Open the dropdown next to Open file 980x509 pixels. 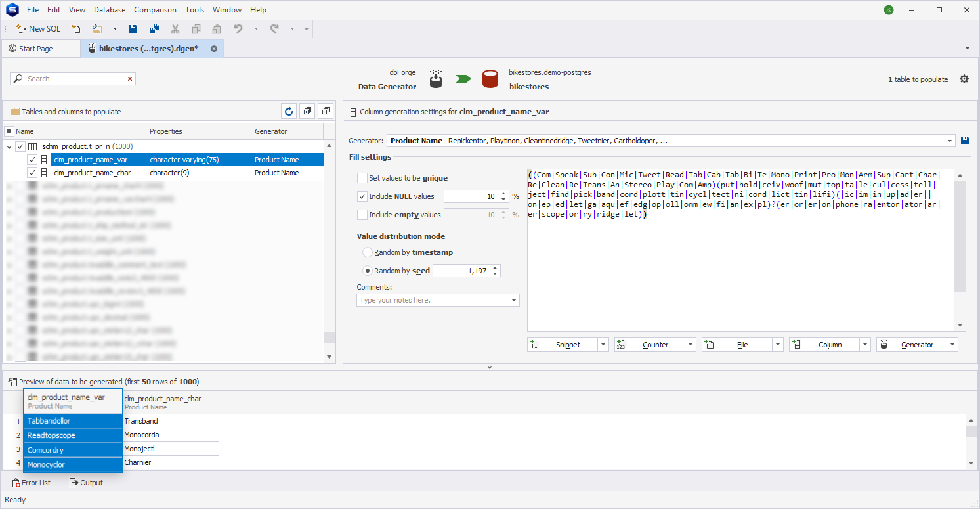point(115,29)
